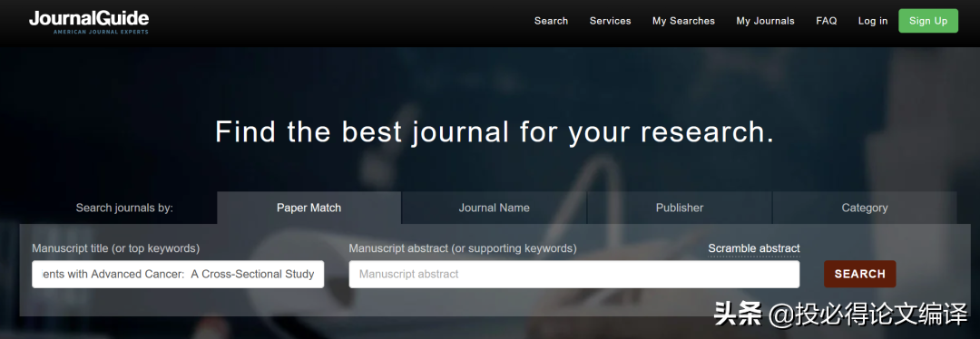Click the Manuscript title field label
This screenshot has height=339, width=980.
click(115, 248)
